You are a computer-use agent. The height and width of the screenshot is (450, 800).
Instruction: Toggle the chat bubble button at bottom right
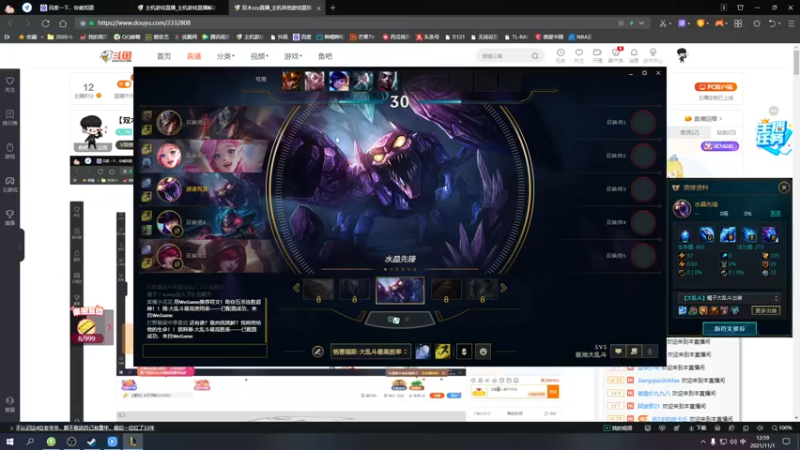[618, 351]
